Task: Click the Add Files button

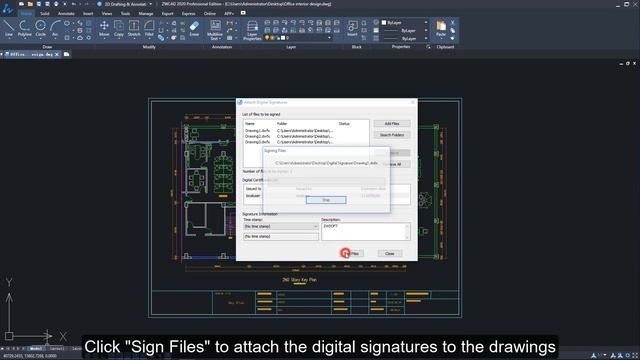Action: [392, 124]
